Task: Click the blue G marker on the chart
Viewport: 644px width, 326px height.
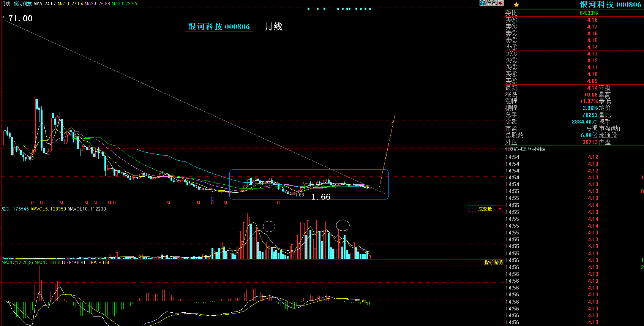Action: coord(212,199)
